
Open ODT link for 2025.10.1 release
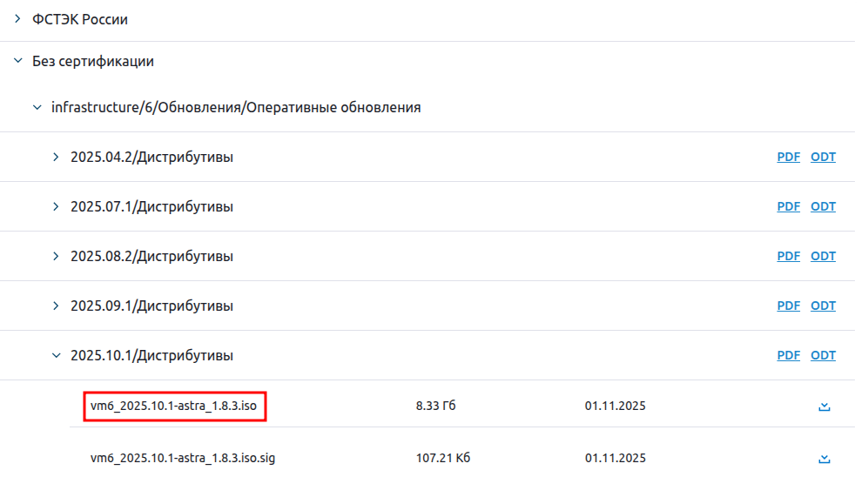823,356
